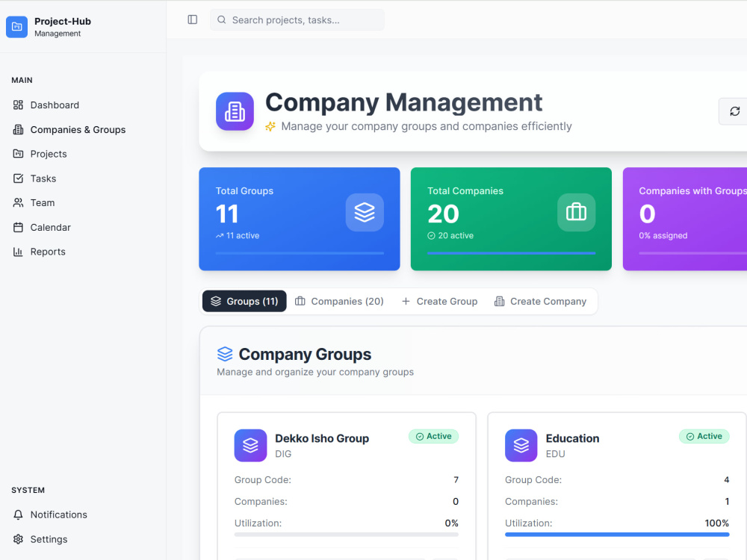Click the Total Groups stat card
747x560 pixels.
point(300,219)
